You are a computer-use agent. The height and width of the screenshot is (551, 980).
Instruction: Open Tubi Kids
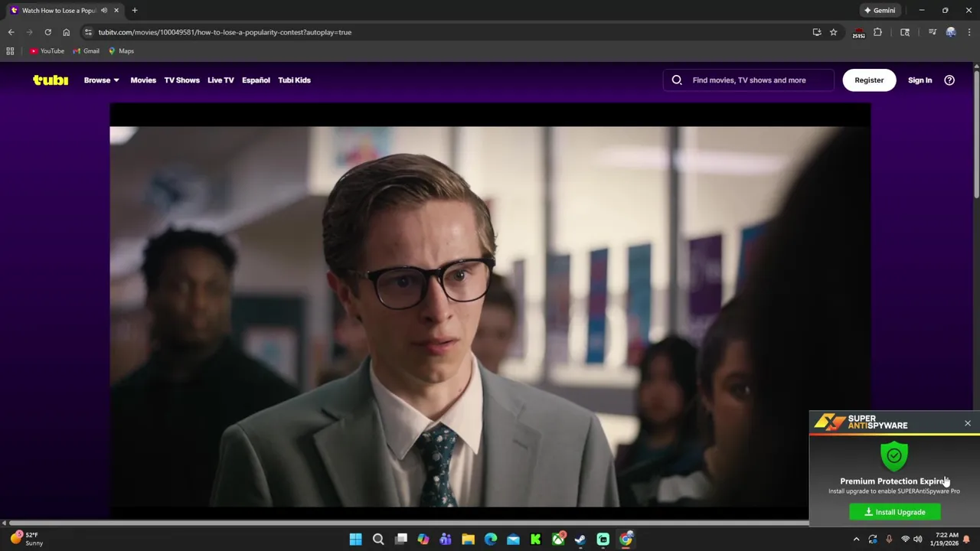tap(294, 80)
